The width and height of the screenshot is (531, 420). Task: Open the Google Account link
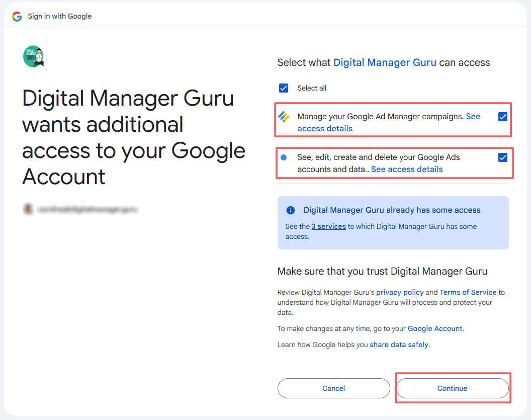435,328
